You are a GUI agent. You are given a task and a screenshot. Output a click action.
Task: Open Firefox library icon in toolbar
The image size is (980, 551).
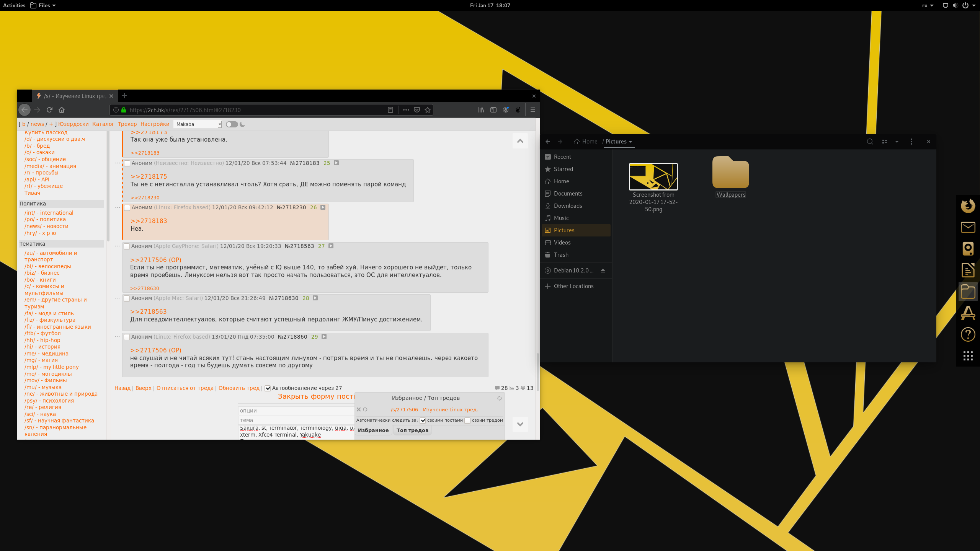pyautogui.click(x=481, y=110)
